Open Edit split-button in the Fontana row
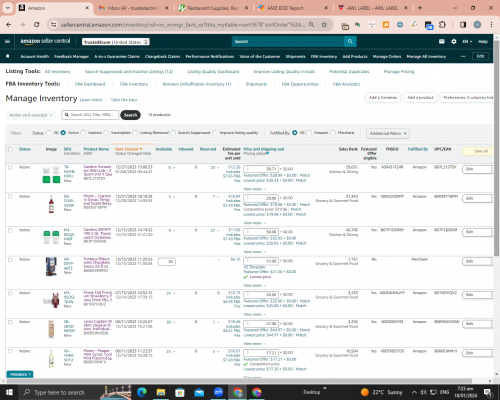 click(x=478, y=261)
